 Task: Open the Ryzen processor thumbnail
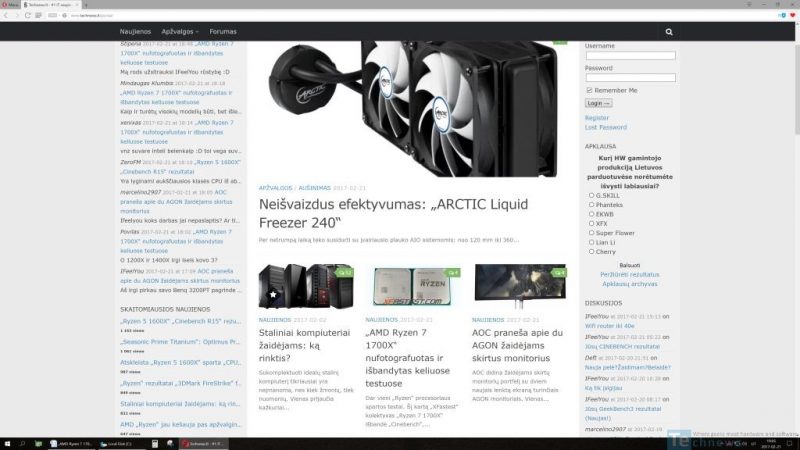pos(413,286)
